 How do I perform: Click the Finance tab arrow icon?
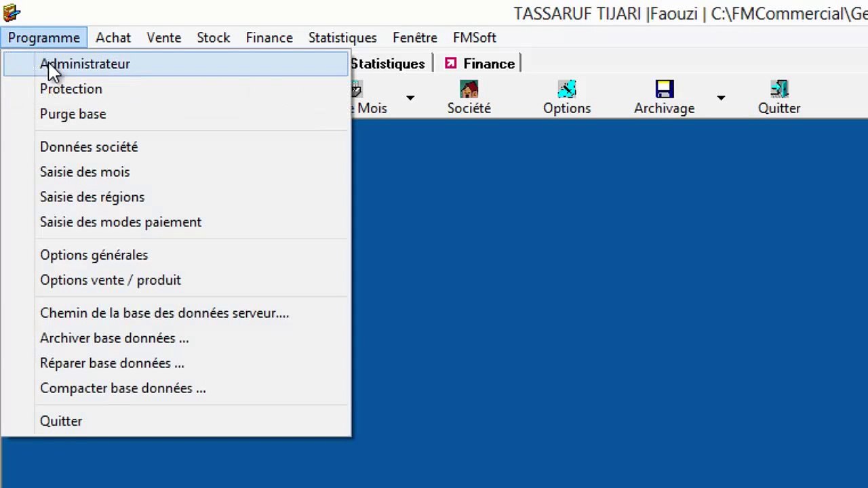tap(451, 63)
